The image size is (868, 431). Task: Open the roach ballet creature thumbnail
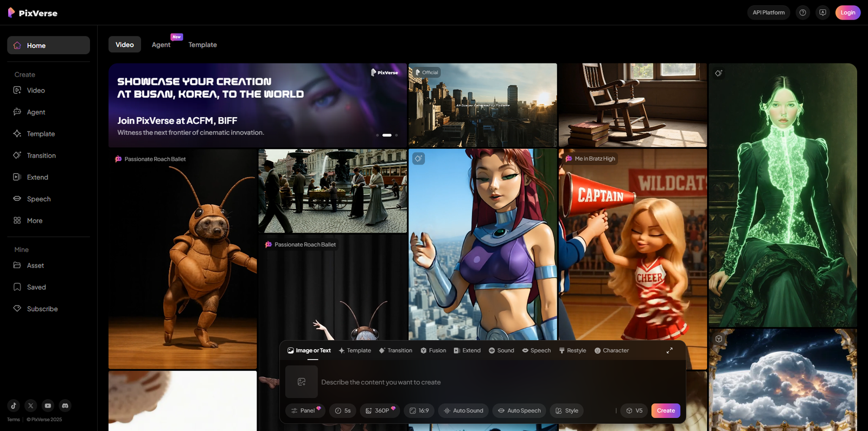pos(182,259)
